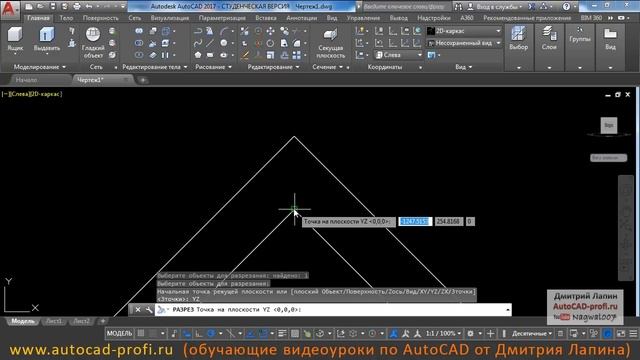The height and width of the screenshot is (360, 640).
Task: Open the Слева coordinate view dropdown
Action: 398,55
